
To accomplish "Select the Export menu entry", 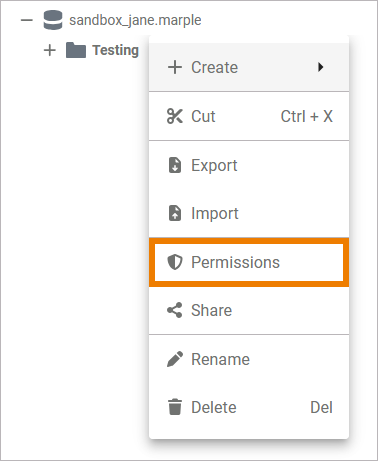I will [x=249, y=165].
